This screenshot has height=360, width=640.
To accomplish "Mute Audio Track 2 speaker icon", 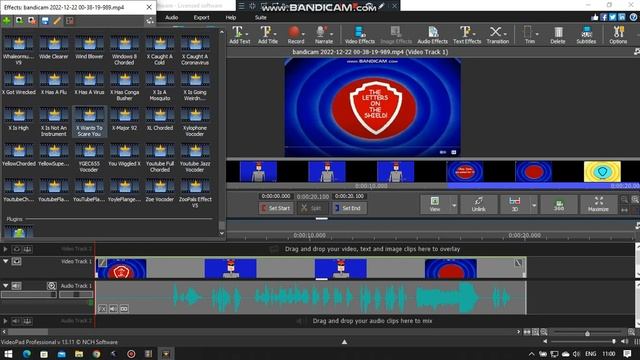I will [x=16, y=321].
